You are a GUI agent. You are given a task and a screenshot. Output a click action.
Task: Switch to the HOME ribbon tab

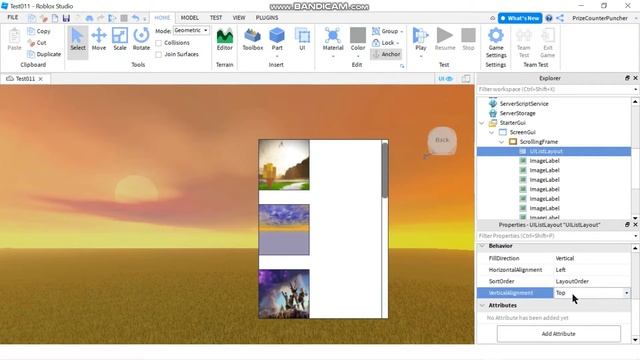162,18
